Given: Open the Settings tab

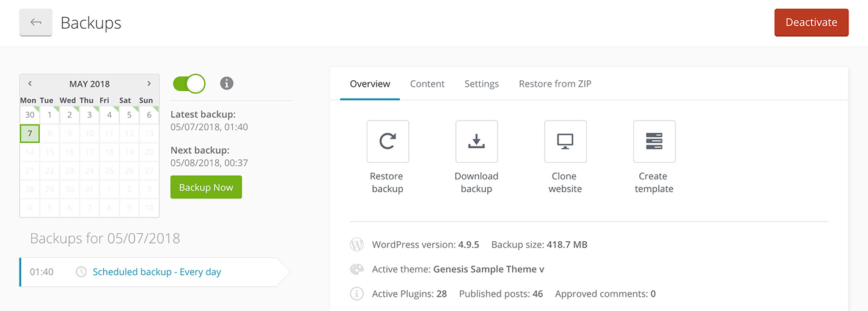Looking at the screenshot, I should click(481, 84).
